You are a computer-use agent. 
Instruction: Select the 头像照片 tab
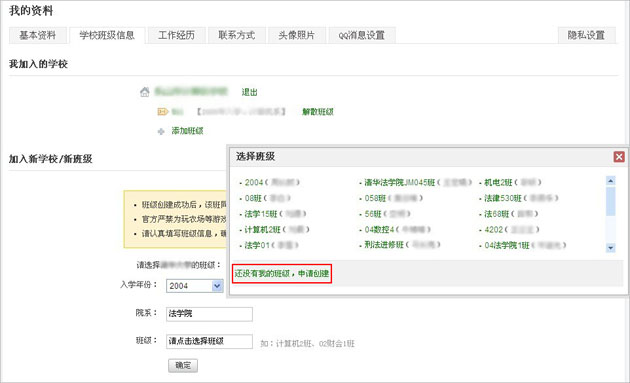point(297,35)
